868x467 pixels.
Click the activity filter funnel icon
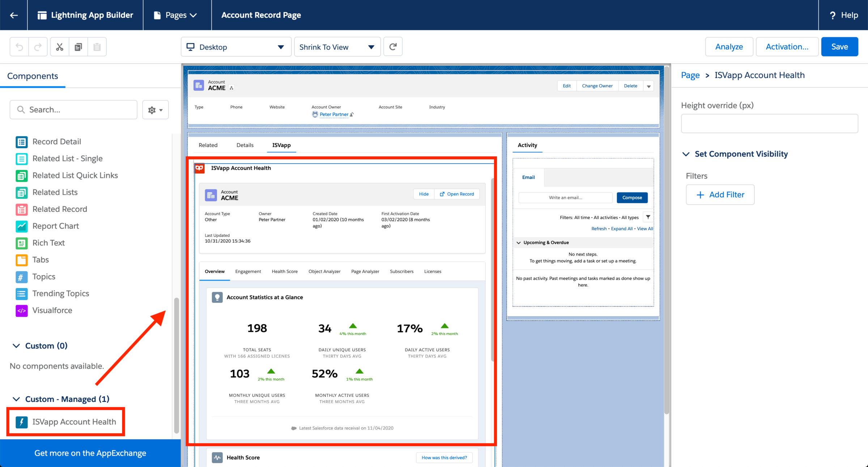pos(648,217)
